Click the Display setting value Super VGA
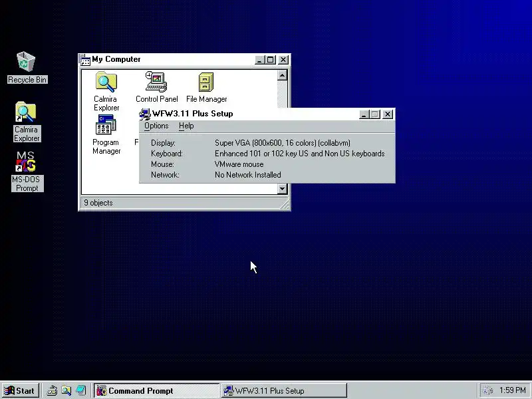532x399 pixels. click(282, 143)
